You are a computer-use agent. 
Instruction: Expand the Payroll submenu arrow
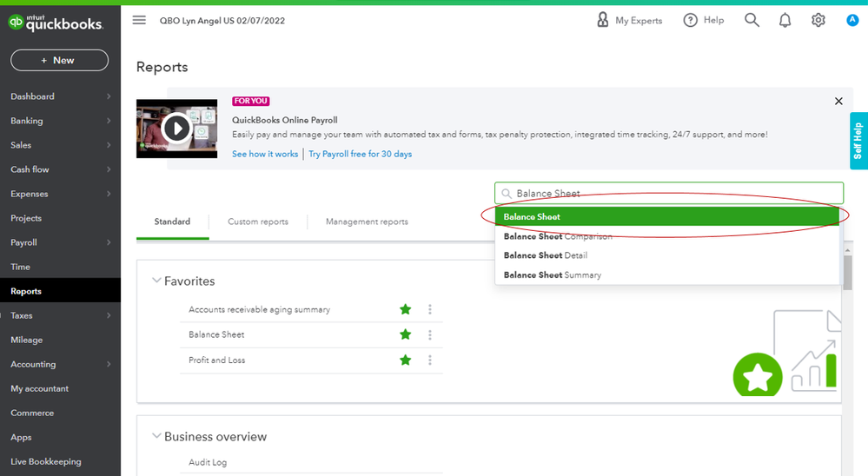[x=109, y=242]
